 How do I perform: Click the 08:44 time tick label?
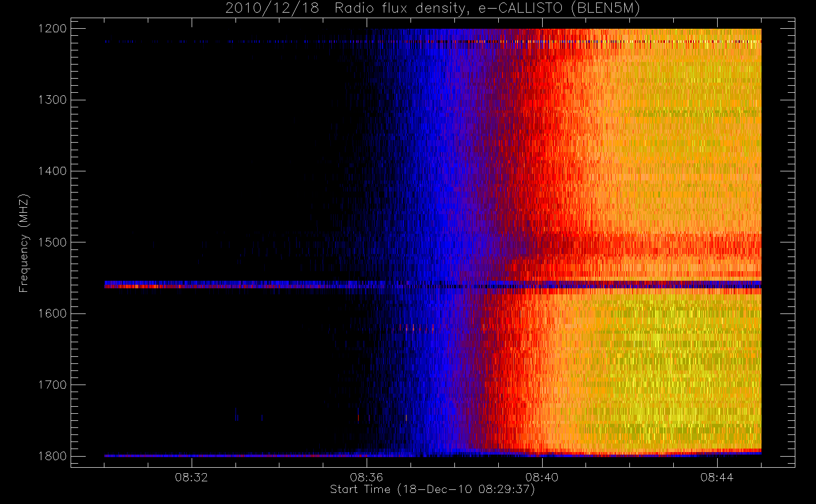pos(717,477)
